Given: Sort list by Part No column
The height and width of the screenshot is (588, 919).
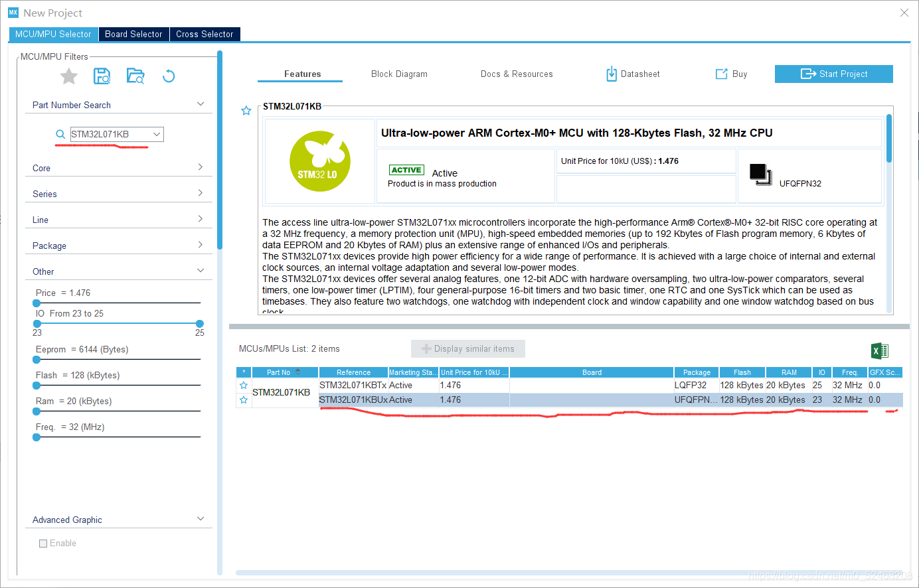Looking at the screenshot, I should click(285, 372).
